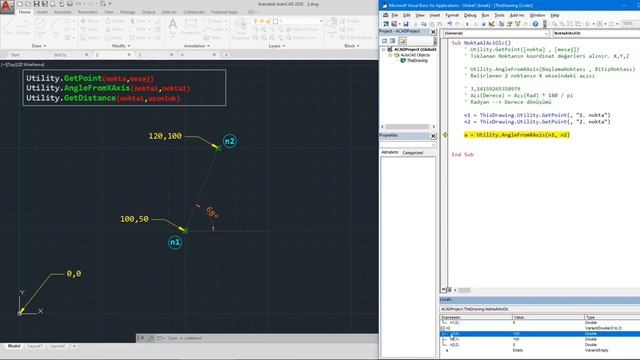Image resolution: width=640 pixels, height=360 pixels.
Task: Expand the Draw panel dropdown
Action: coord(39,46)
